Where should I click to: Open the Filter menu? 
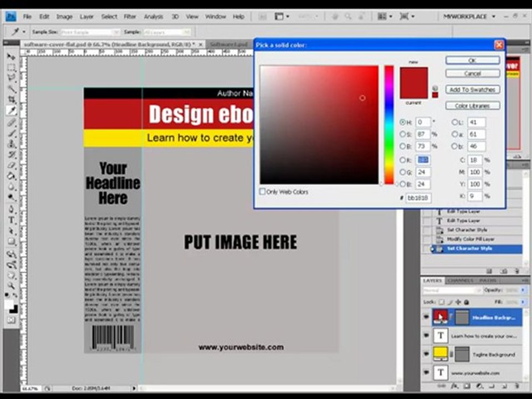pos(130,17)
